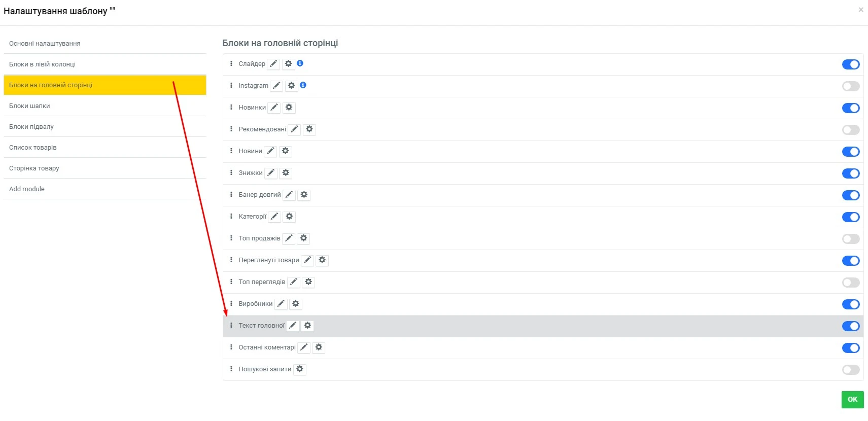This screenshot has height=421, width=868.
Task: Click the OK button
Action: click(x=852, y=400)
